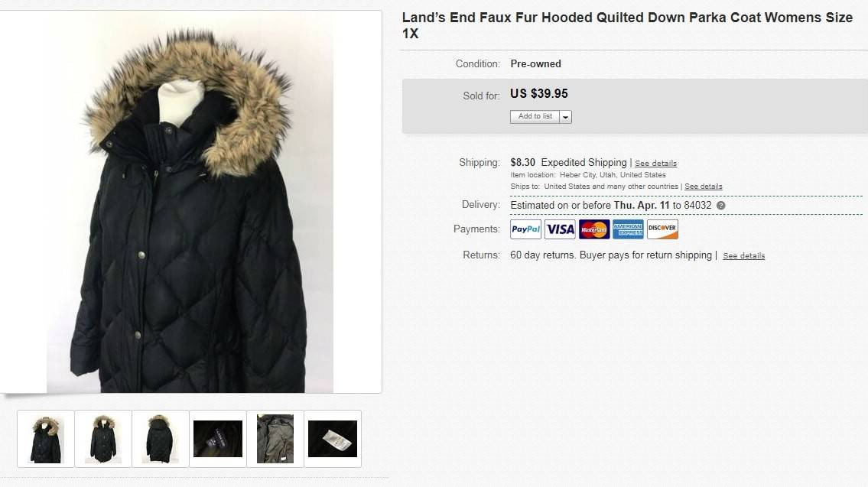Select fourth thumbnail showing brand label
Screen dimensions: 868x487
click(217, 439)
